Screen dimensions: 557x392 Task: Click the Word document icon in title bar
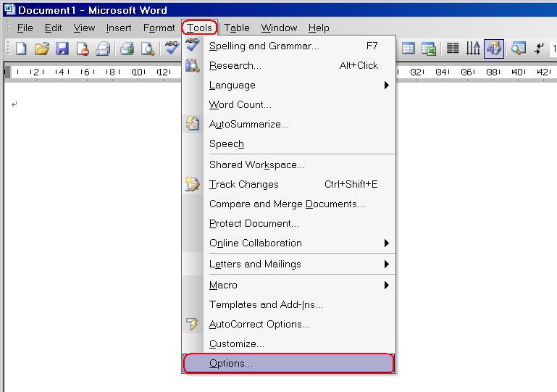pyautogui.click(x=9, y=9)
